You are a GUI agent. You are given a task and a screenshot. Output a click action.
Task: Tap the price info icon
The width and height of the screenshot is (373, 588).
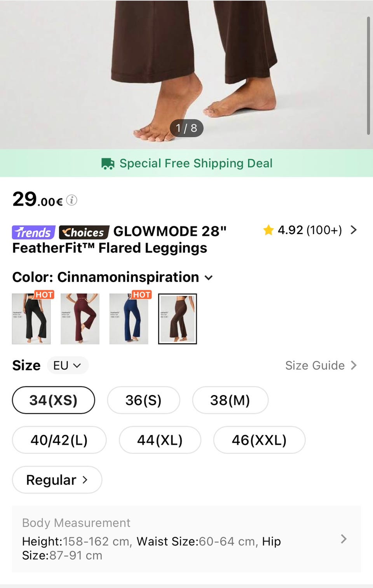71,200
